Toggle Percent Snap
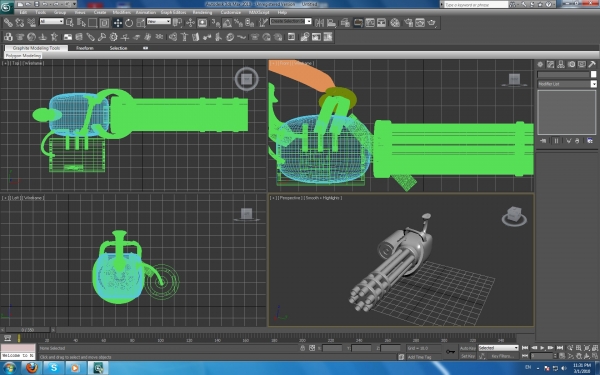Viewport: 600px width, 375px height. click(x=238, y=23)
